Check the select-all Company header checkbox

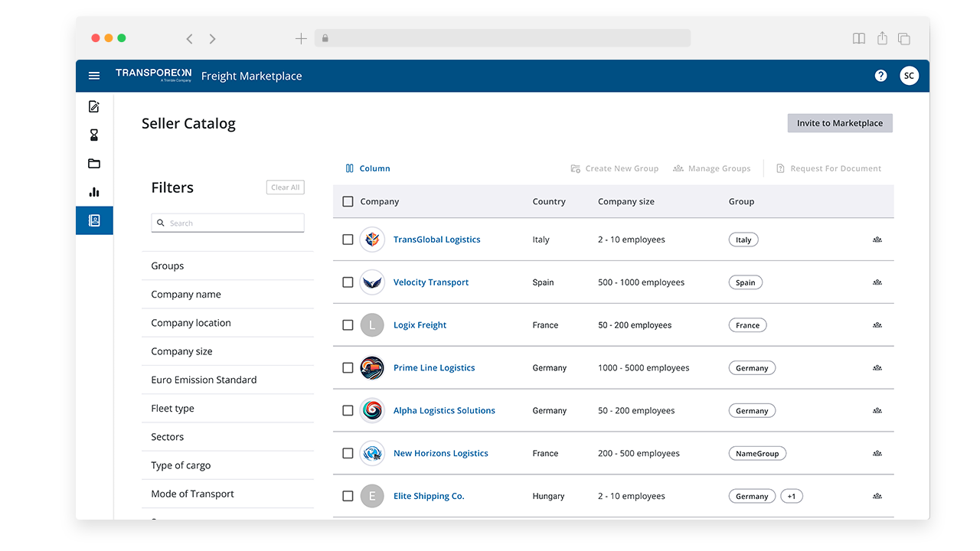348,201
